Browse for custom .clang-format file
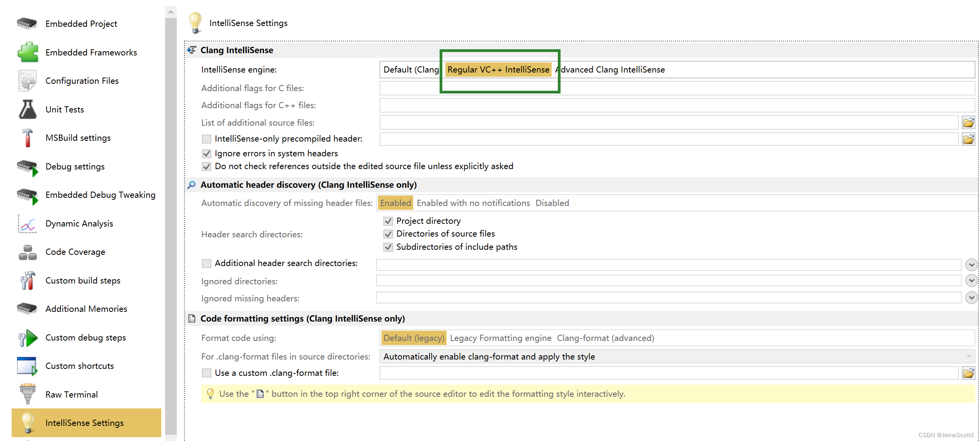The height and width of the screenshot is (441, 980). [x=968, y=373]
